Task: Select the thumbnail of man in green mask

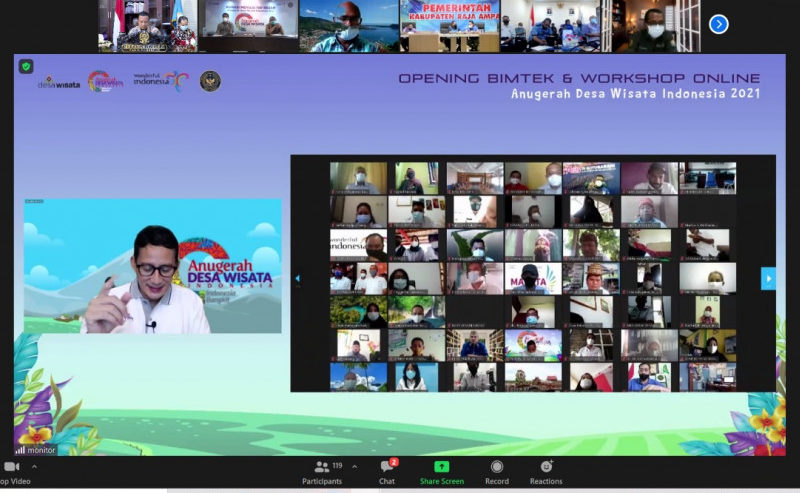Action: point(652,26)
